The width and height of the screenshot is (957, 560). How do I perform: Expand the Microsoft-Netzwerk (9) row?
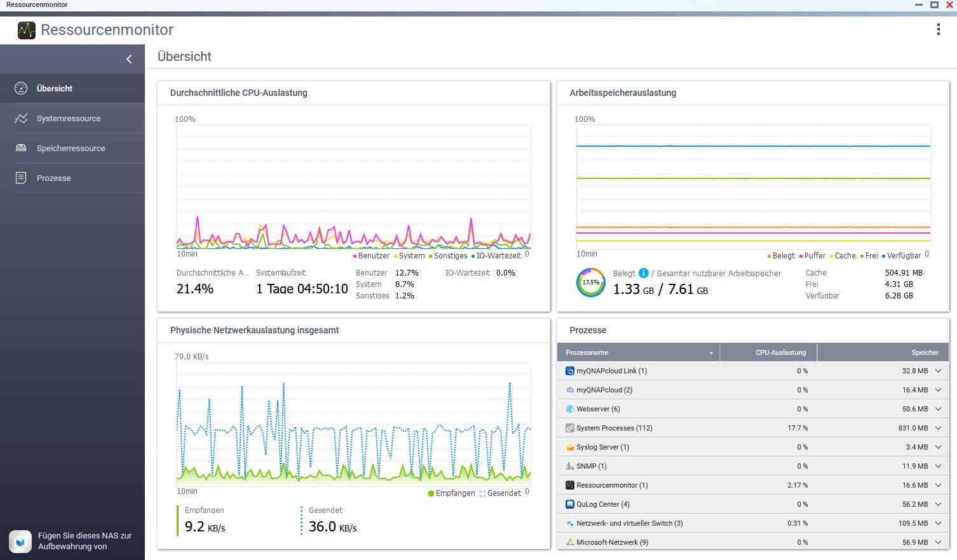tap(938, 542)
